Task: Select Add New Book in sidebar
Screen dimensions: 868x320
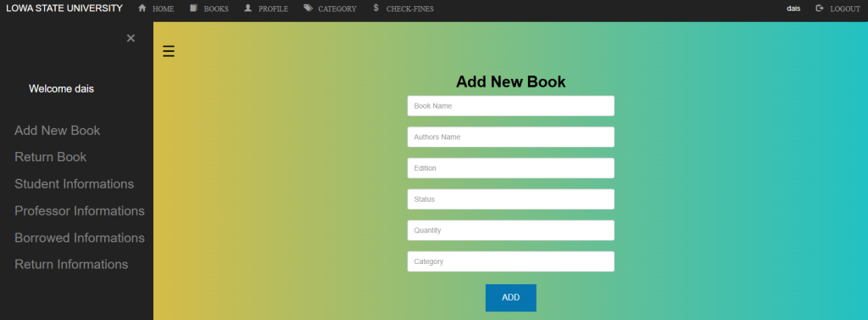Action: (58, 131)
